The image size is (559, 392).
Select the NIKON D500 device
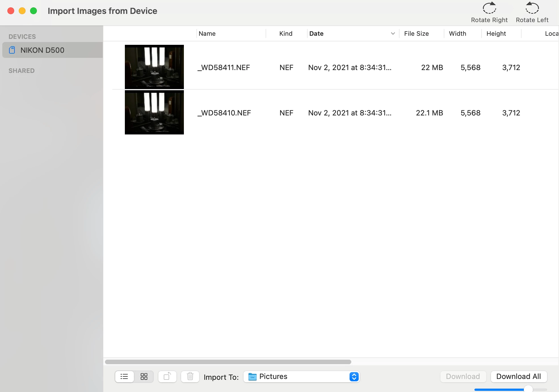(43, 50)
